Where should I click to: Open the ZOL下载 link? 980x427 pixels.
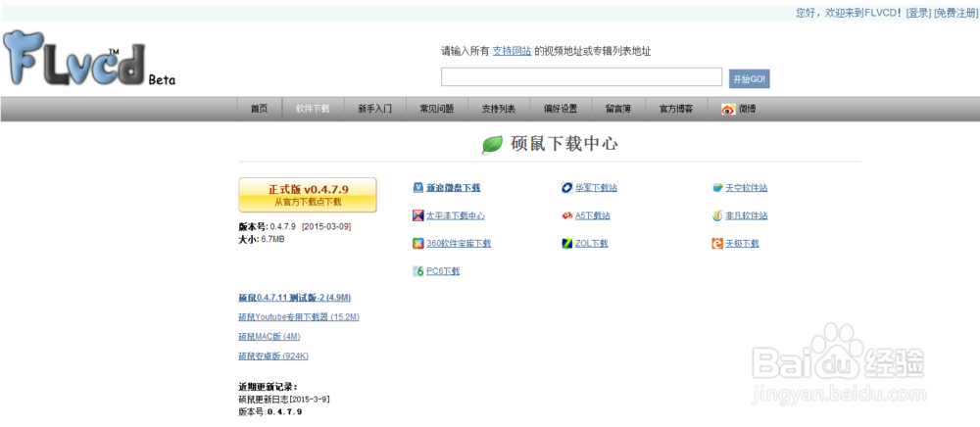point(592,244)
